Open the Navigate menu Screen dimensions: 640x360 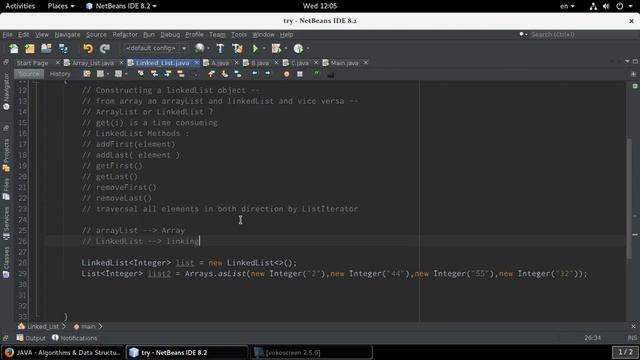pos(67,35)
